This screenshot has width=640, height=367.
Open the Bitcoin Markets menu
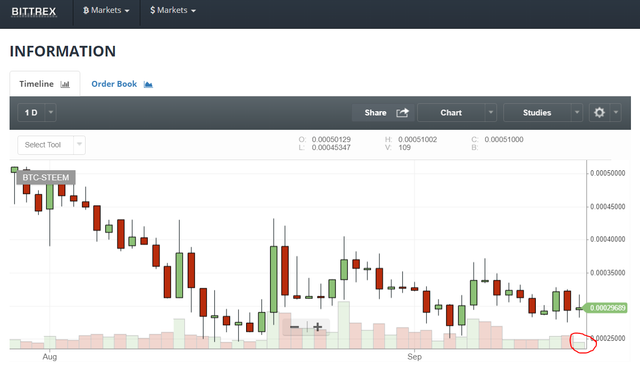click(x=106, y=11)
